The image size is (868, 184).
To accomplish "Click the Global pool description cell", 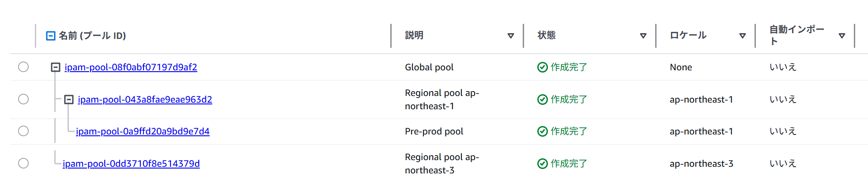I will (429, 67).
